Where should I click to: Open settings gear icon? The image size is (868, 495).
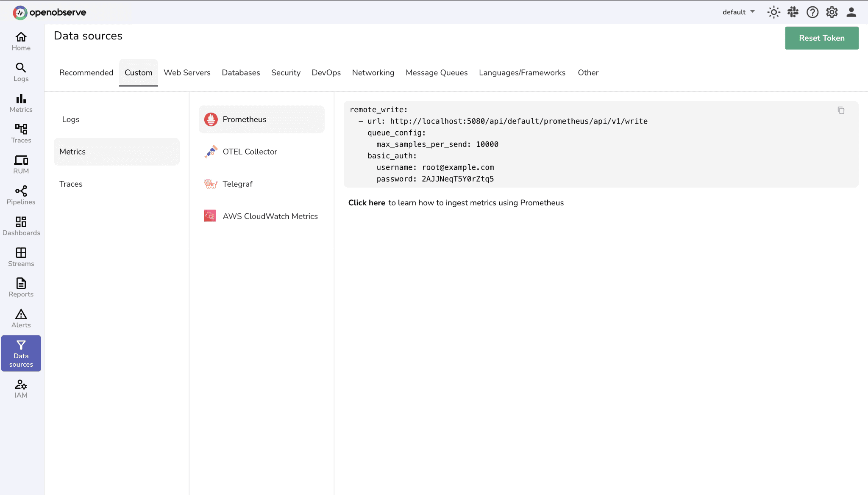[832, 12]
